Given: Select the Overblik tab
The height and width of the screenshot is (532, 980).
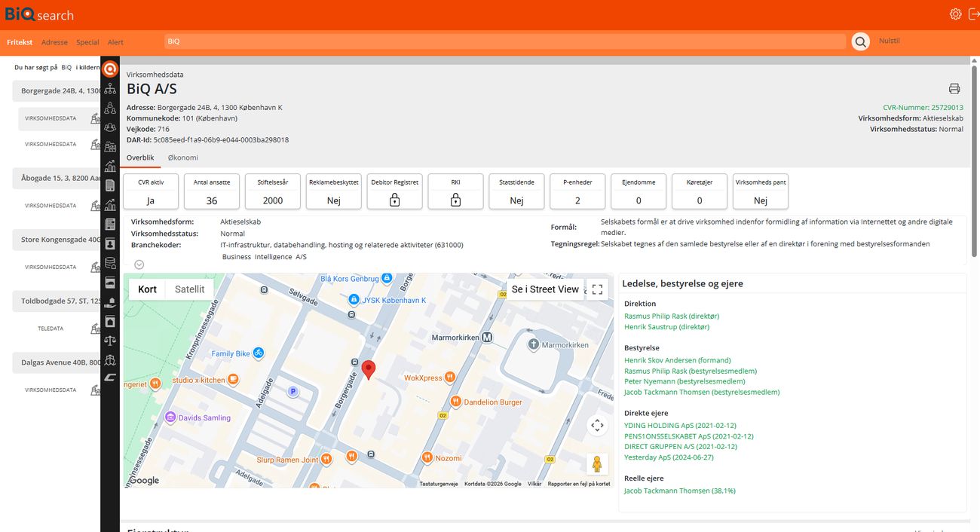Looking at the screenshot, I should [x=140, y=157].
